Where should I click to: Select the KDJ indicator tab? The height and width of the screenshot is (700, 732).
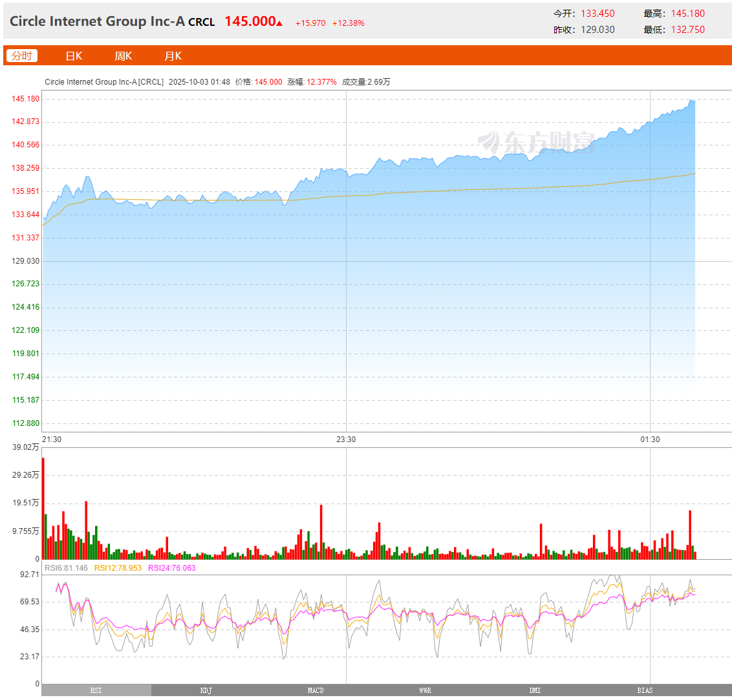pyautogui.click(x=206, y=690)
